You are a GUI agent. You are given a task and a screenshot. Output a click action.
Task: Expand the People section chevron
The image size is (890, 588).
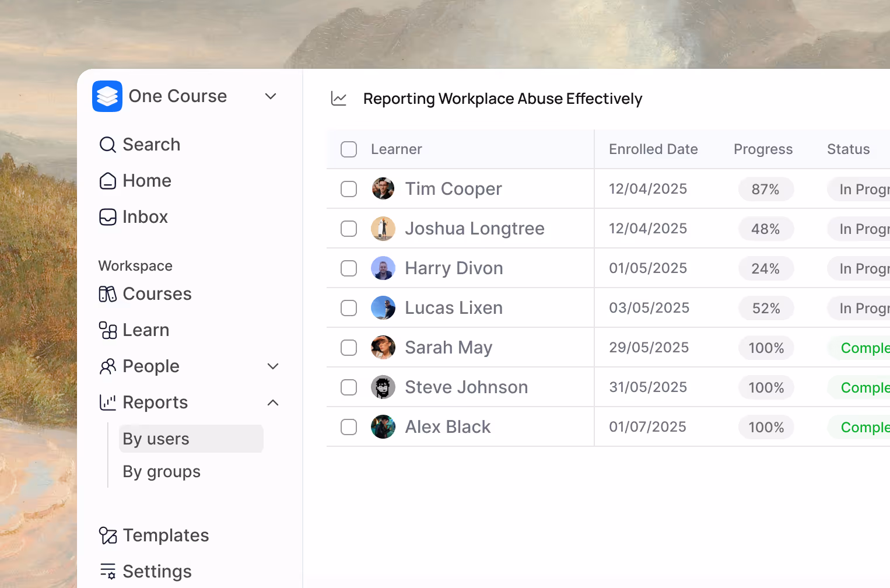tap(272, 366)
